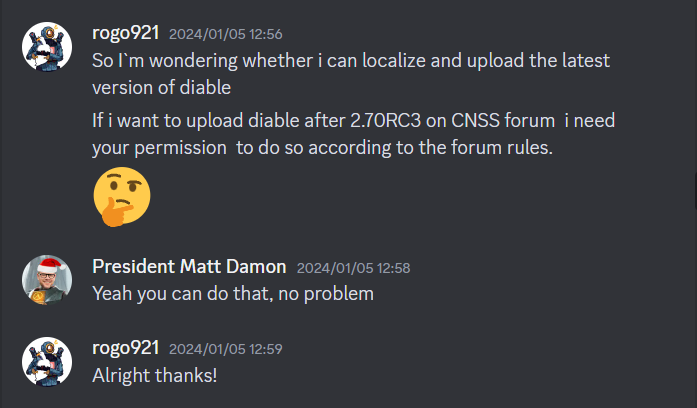Click the 'Yeah you can do that' reply
The height and width of the screenshot is (408, 697).
click(232, 294)
